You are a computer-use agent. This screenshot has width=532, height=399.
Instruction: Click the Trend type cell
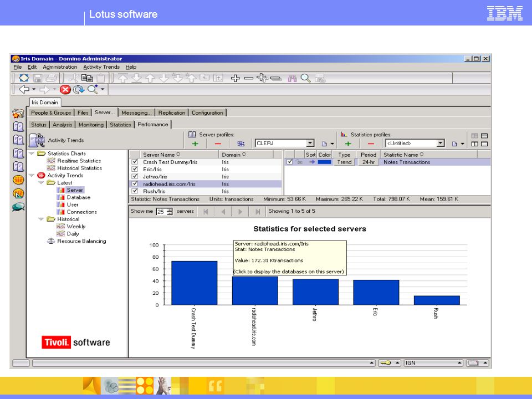[x=344, y=162]
